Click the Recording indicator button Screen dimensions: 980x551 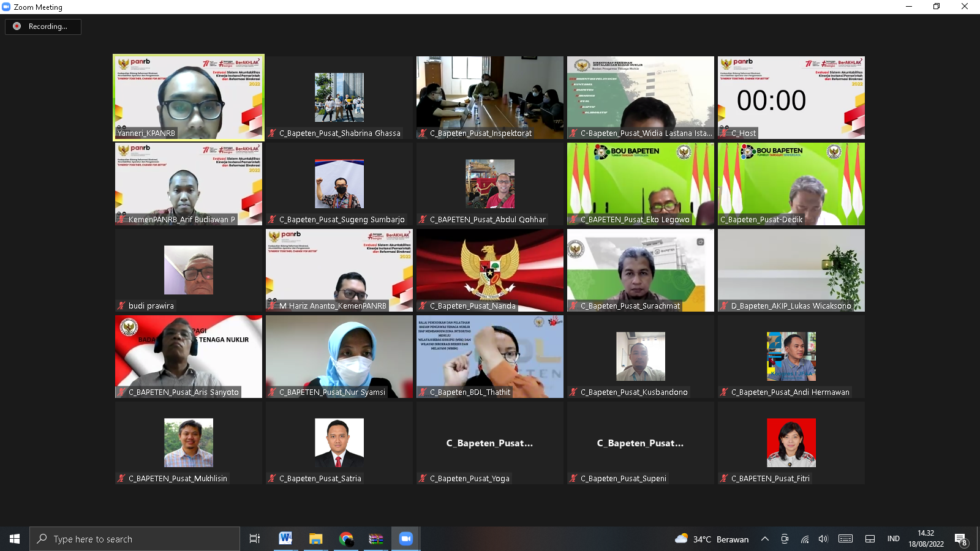coord(43,26)
